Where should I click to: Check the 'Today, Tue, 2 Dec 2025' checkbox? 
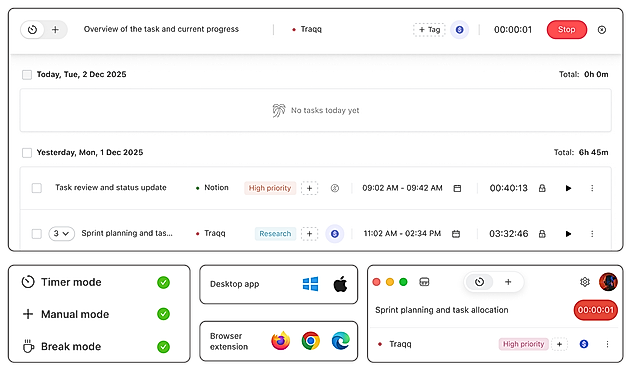[x=27, y=75]
